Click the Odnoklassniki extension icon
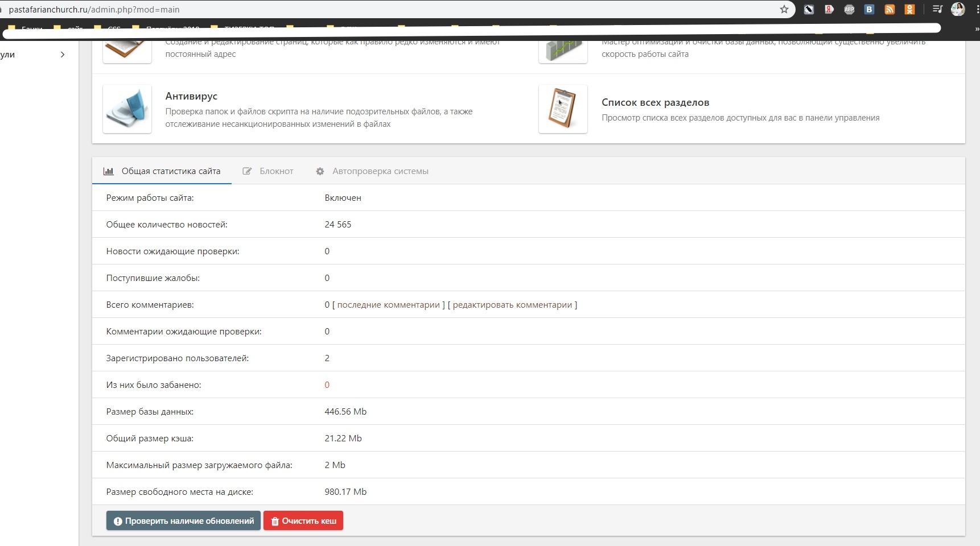The width and height of the screenshot is (980, 546). tap(909, 9)
